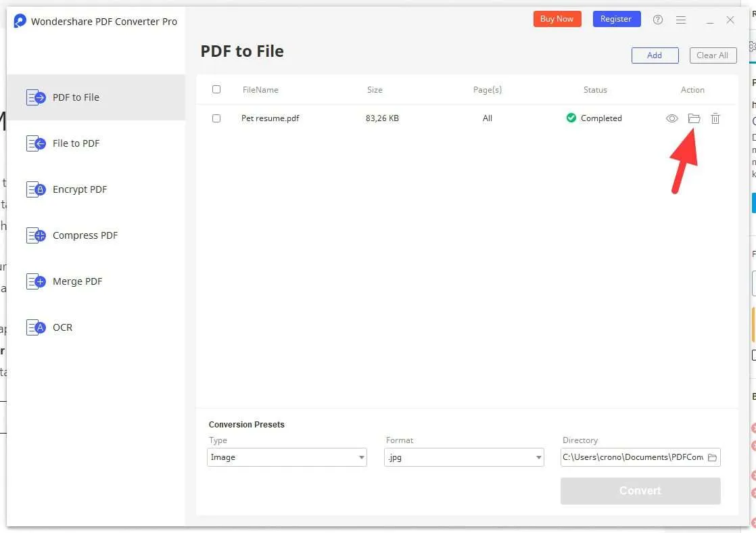Click the Compress PDF sidebar icon
The height and width of the screenshot is (533, 756).
click(36, 235)
